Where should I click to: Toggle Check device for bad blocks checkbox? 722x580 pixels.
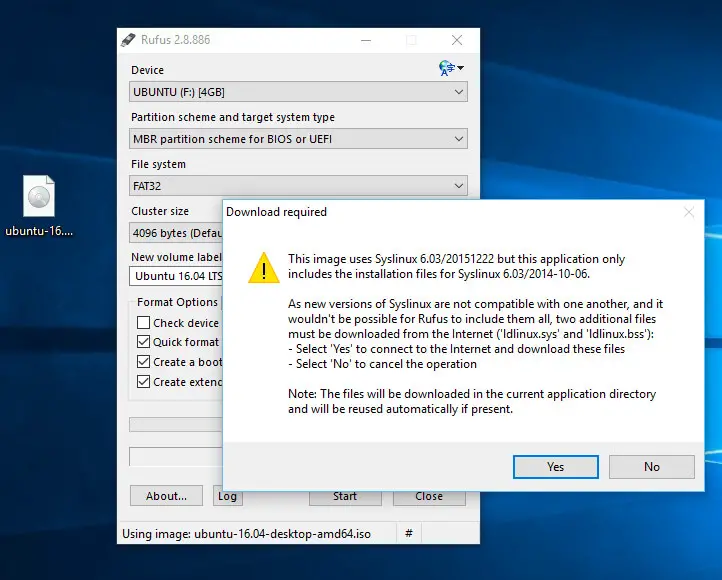coord(143,322)
